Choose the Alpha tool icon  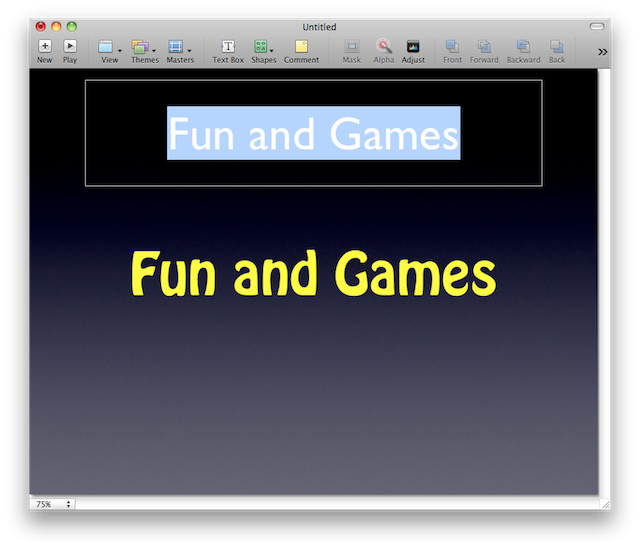click(384, 46)
